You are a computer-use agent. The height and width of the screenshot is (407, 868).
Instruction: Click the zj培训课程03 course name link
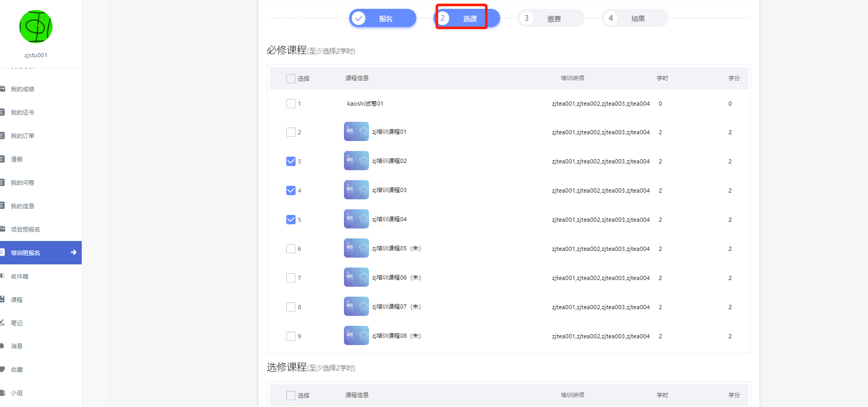[x=389, y=190]
